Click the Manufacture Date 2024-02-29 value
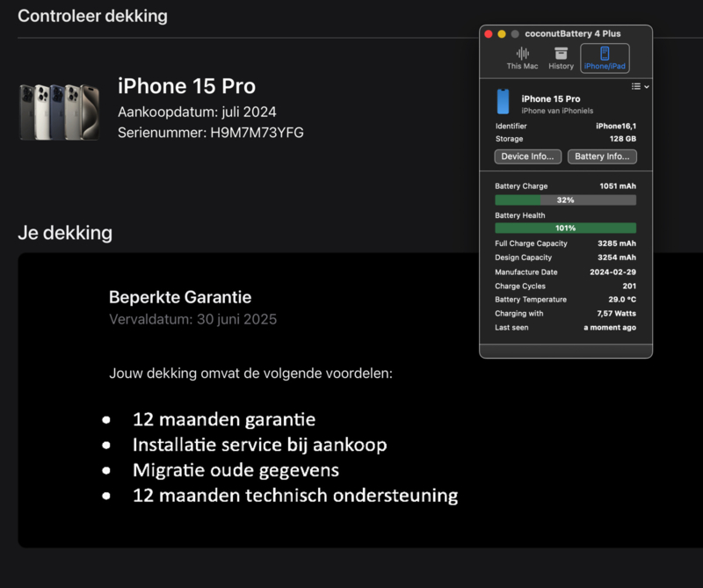This screenshot has height=588, width=703. point(612,272)
